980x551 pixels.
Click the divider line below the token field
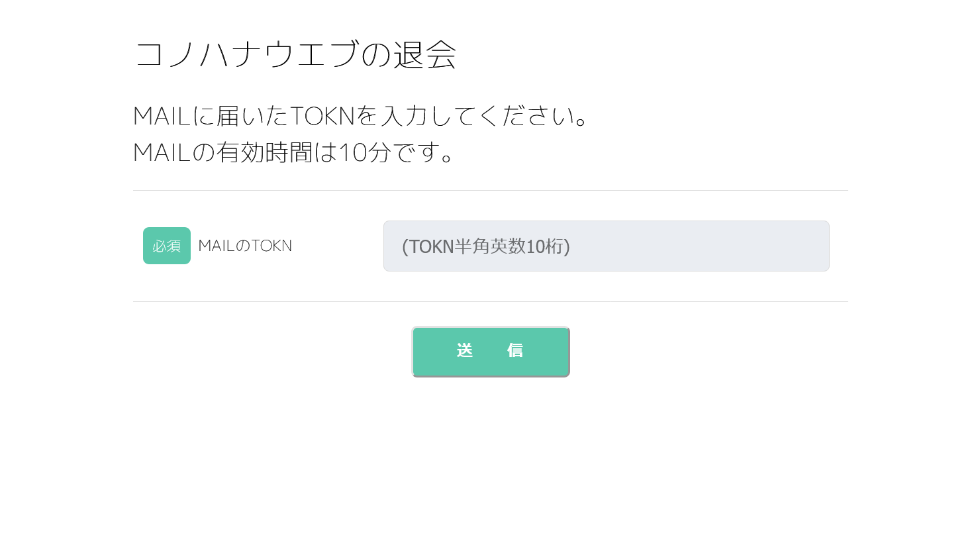coord(490,302)
